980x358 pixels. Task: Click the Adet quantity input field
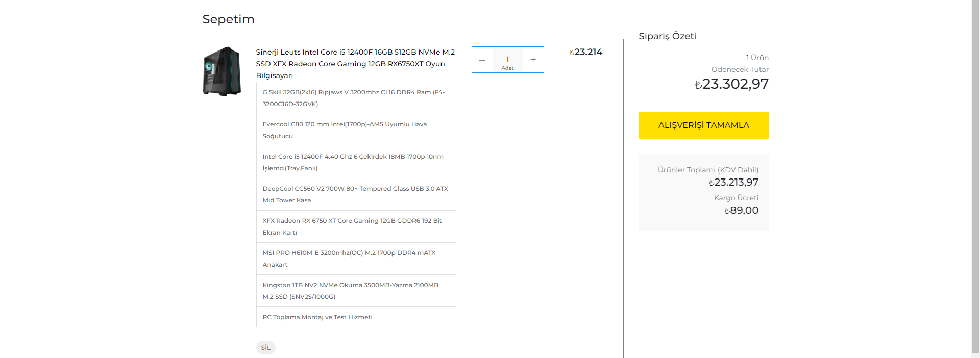[507, 60]
